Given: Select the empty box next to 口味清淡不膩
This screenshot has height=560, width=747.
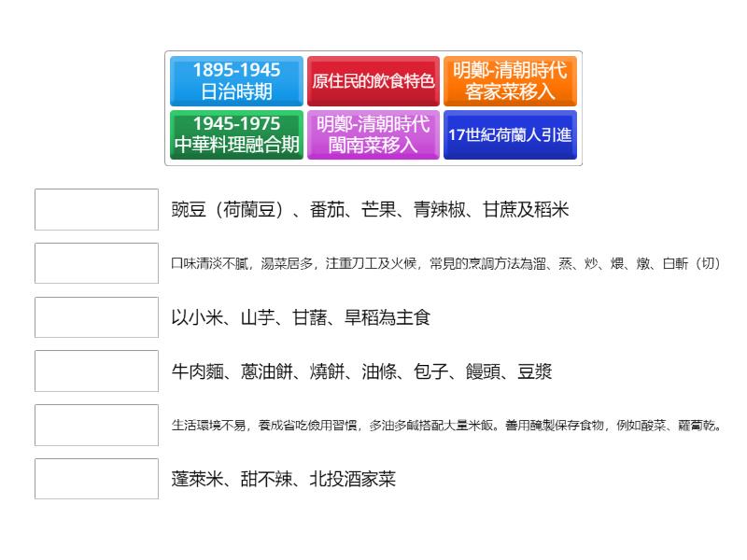Looking at the screenshot, I should [97, 263].
